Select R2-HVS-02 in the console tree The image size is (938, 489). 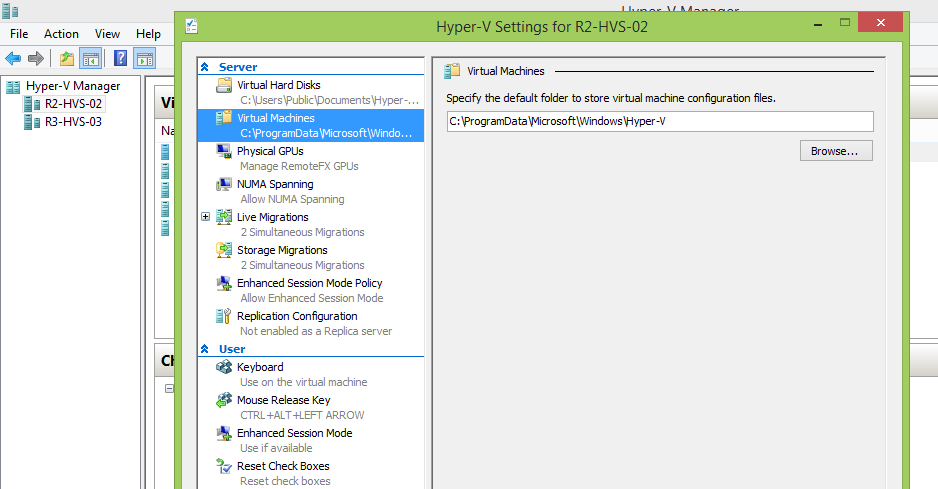tap(74, 104)
